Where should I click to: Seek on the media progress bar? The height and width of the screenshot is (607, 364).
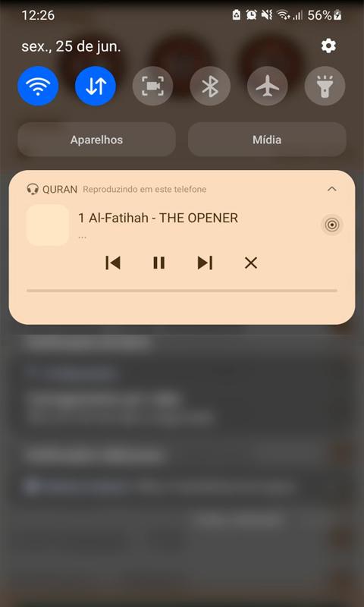tap(182, 291)
